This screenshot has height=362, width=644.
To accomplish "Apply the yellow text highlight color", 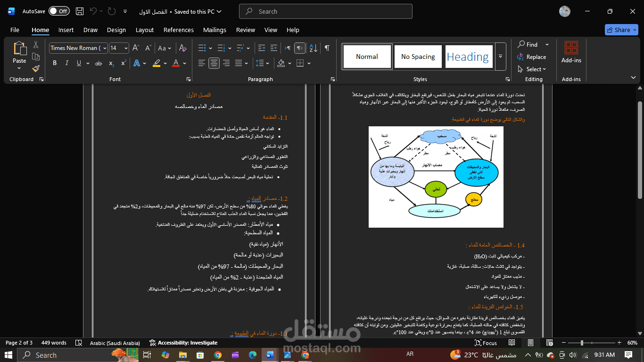I will [x=157, y=63].
